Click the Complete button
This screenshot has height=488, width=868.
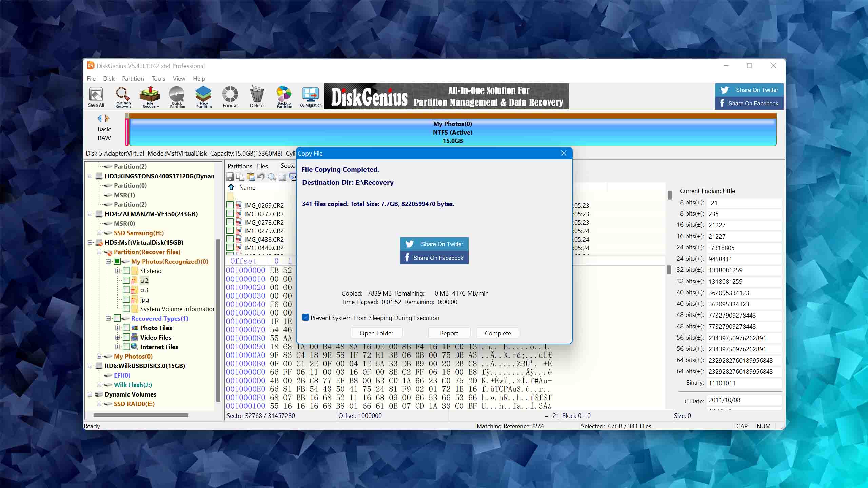(x=498, y=333)
